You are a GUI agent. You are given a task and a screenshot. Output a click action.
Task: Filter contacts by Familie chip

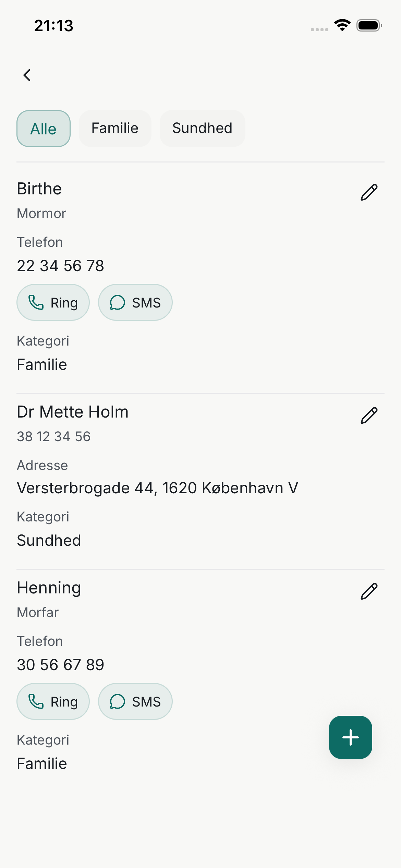point(115,129)
